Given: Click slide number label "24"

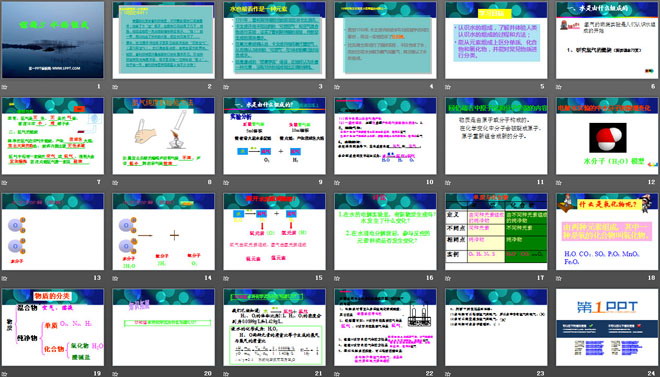Looking at the screenshot, I should pyautogui.click(x=652, y=373).
